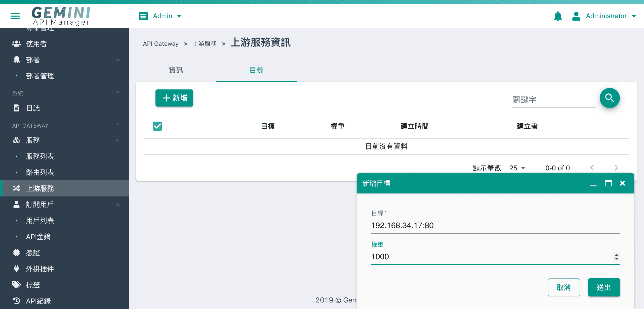Open the 顯示筆數 25 rows dropdown

click(x=517, y=168)
